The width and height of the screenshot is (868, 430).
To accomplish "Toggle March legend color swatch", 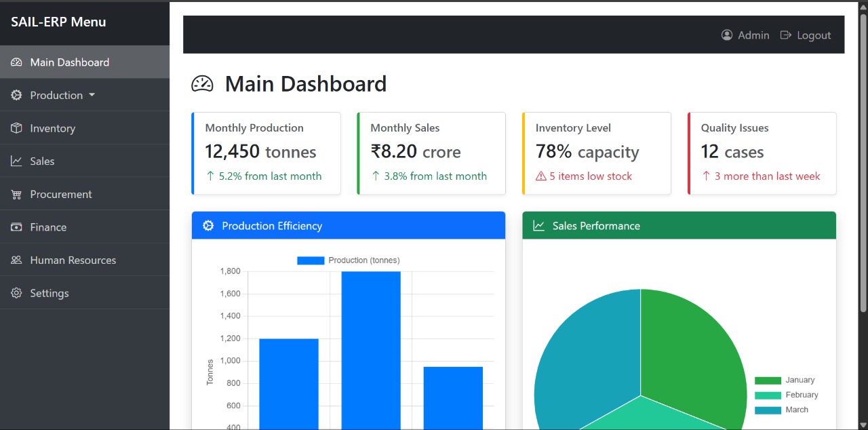I will click(x=768, y=410).
